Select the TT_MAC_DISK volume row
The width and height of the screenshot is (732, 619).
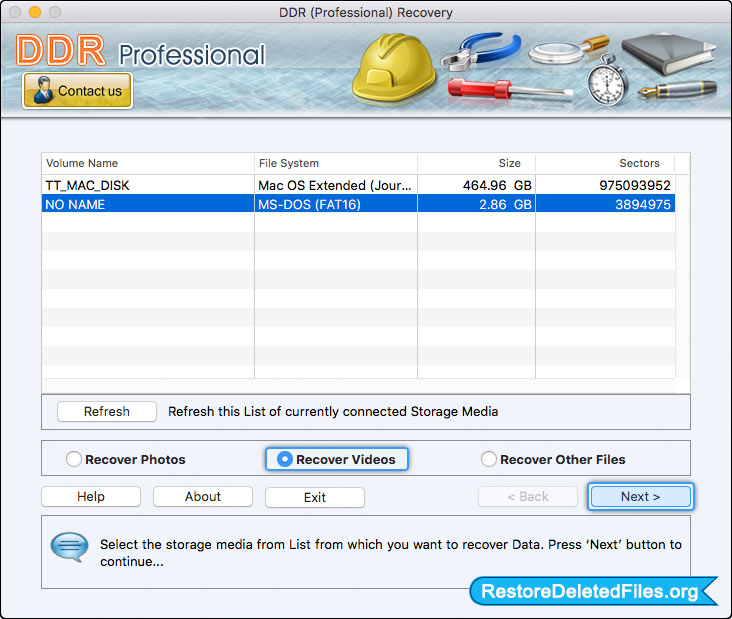[358, 185]
